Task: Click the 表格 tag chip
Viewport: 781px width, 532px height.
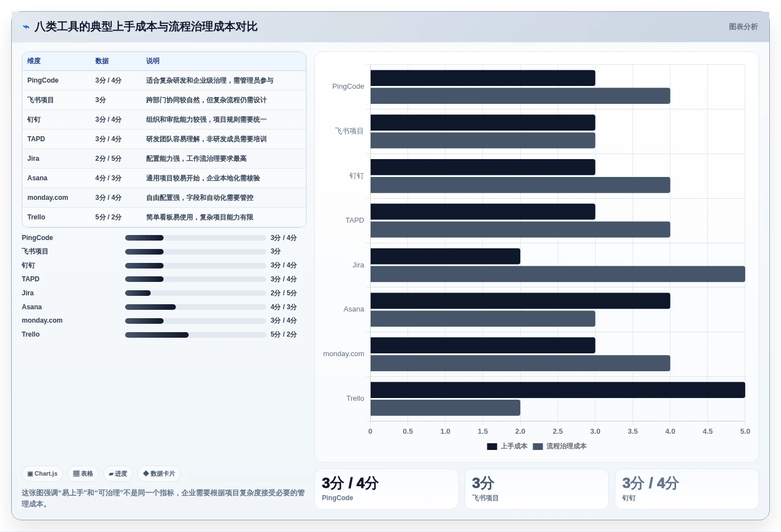Action: click(83, 473)
